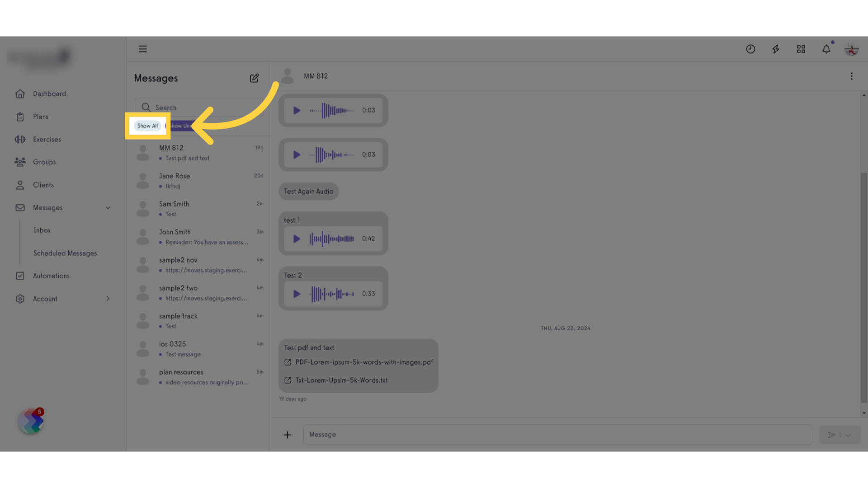Screen dimensions: 868x488
Task: Seek within test 1 audio waveform
Action: (x=332, y=239)
